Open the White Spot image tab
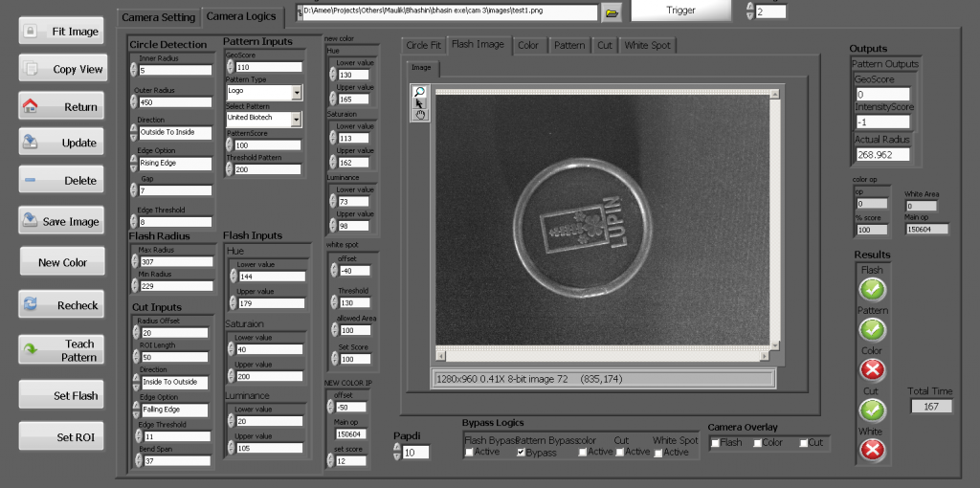This screenshot has height=488, width=980. pos(648,45)
